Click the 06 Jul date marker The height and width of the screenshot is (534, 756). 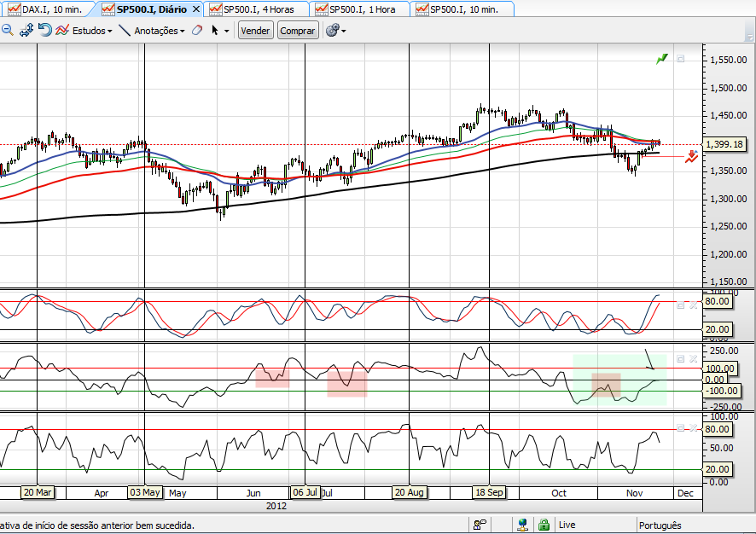point(305,492)
